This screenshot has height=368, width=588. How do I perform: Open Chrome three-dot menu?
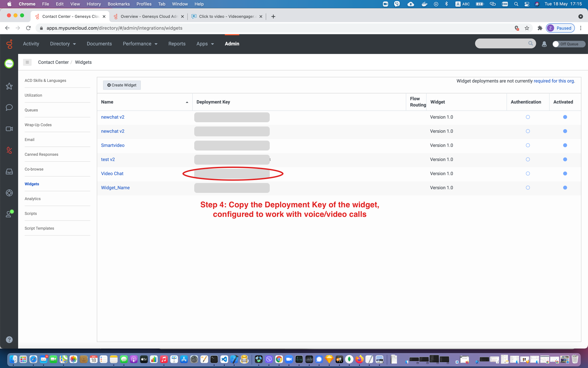[581, 28]
